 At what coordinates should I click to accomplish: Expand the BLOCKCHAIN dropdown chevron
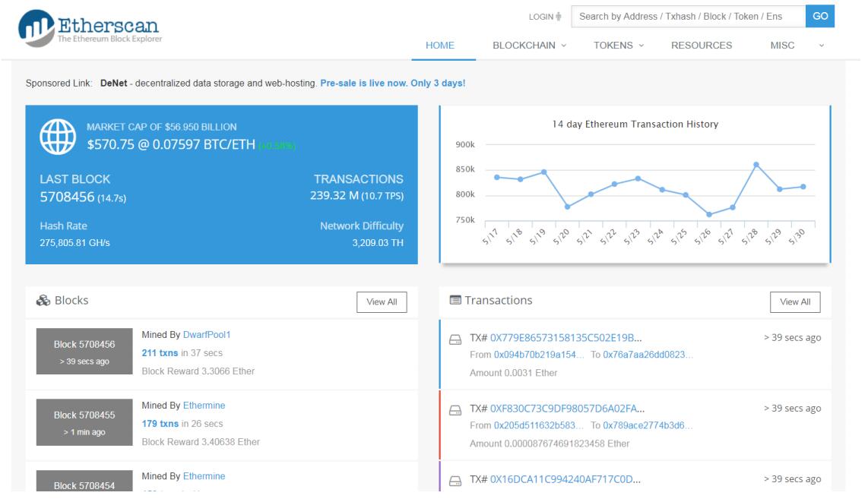coord(563,46)
